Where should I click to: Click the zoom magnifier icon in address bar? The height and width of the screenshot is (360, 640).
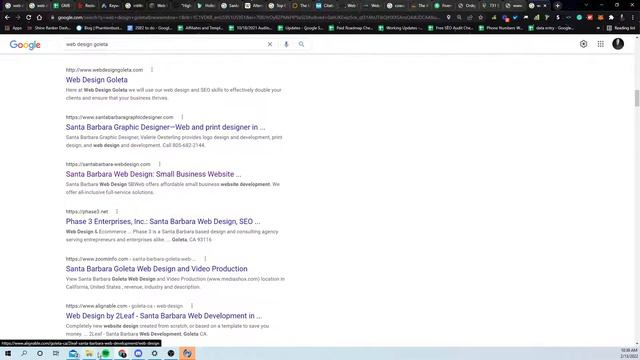[x=459, y=18]
